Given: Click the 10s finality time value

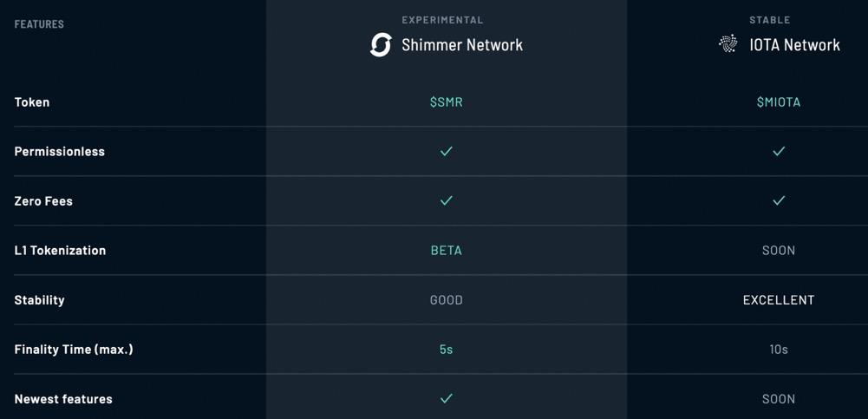Looking at the screenshot, I should point(779,350).
